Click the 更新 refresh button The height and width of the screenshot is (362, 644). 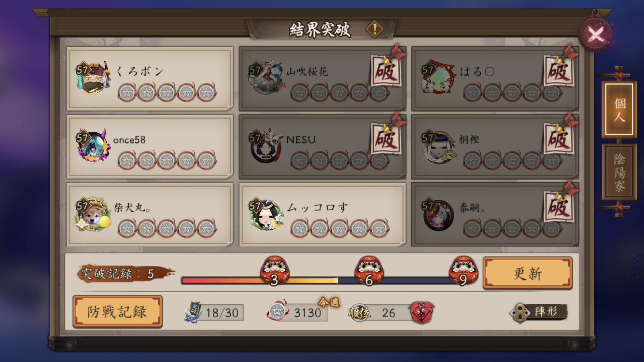coord(528,274)
